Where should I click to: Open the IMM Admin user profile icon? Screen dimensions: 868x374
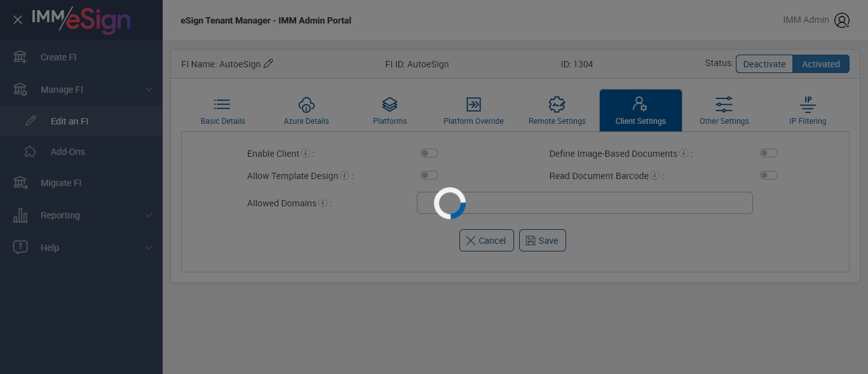coord(842,20)
